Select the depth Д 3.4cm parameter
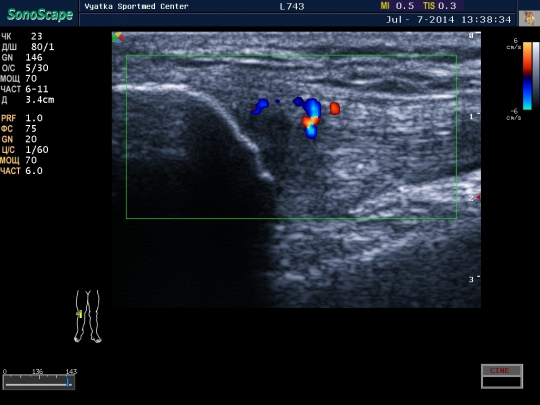This screenshot has width=540, height=405. [x=28, y=100]
